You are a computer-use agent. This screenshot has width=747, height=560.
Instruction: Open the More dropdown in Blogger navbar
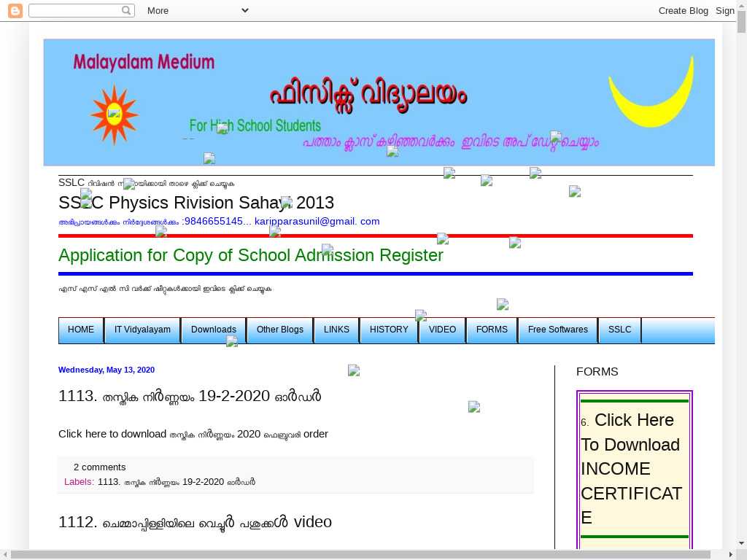[197, 10]
